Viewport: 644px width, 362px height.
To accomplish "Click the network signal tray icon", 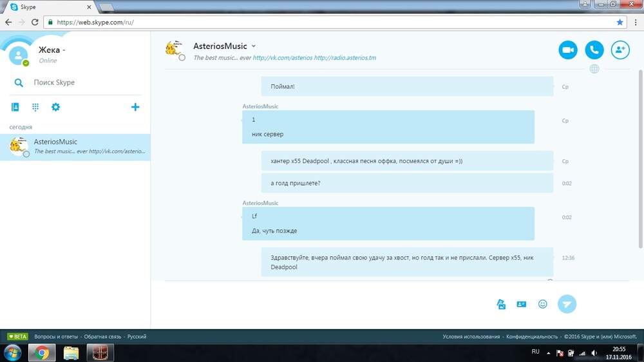I will [x=582, y=353].
